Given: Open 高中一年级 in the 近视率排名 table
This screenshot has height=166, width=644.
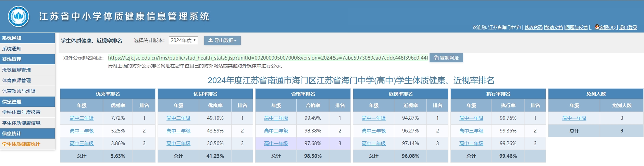Looking at the screenshot, I should pyautogui.click(x=374, y=118).
